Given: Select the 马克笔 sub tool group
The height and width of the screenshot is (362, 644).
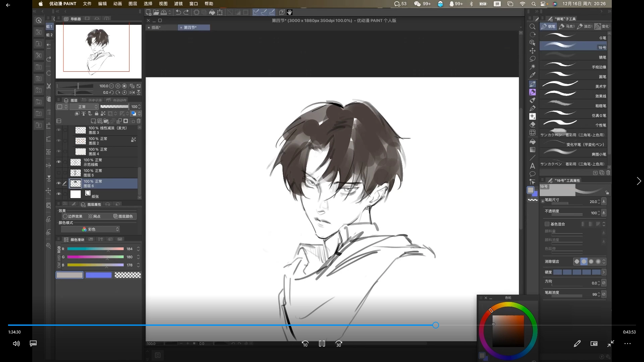Looking at the screenshot, I should click(x=567, y=26).
